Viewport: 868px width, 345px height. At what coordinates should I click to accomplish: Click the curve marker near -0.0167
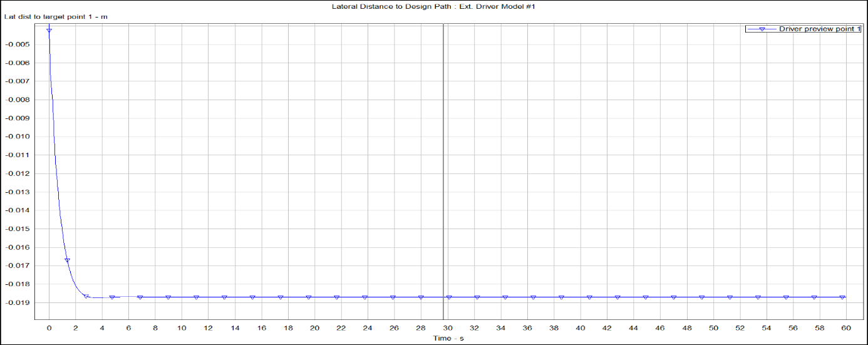tap(67, 260)
